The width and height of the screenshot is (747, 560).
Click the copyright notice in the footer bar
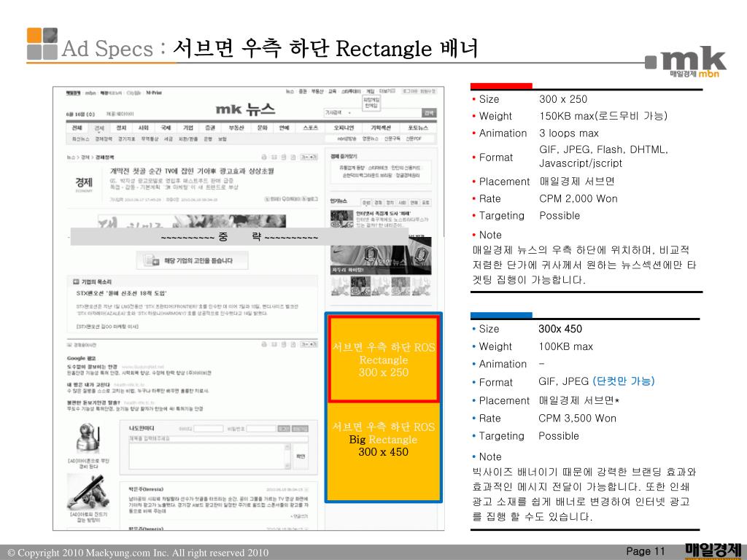click(x=138, y=553)
